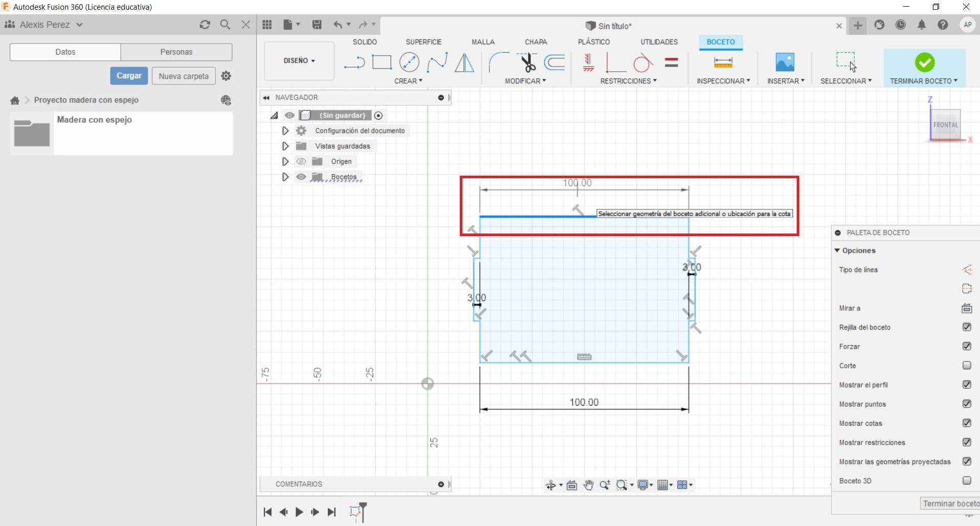
Task: Toggle the Mostrar el perfil checkbox
Action: 967,385
